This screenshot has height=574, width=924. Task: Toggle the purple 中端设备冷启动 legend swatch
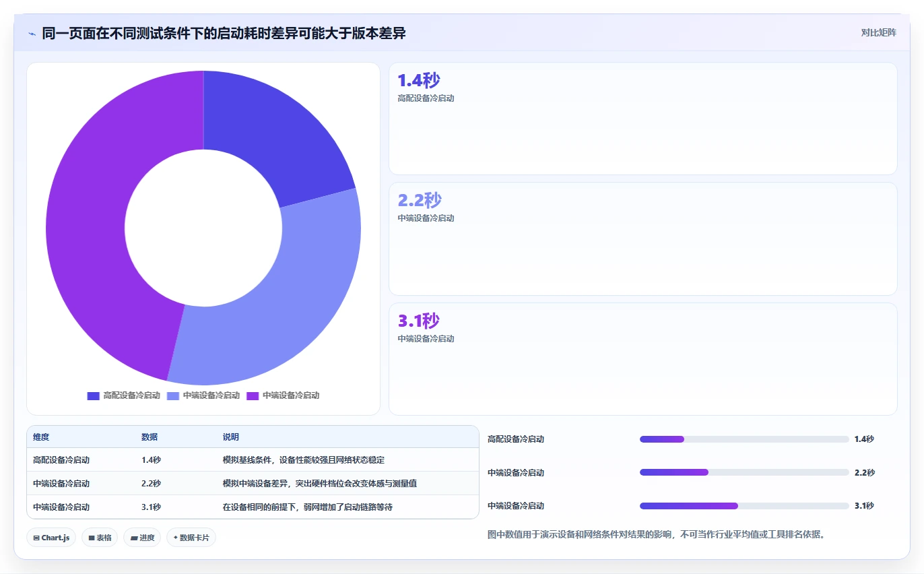pos(253,395)
